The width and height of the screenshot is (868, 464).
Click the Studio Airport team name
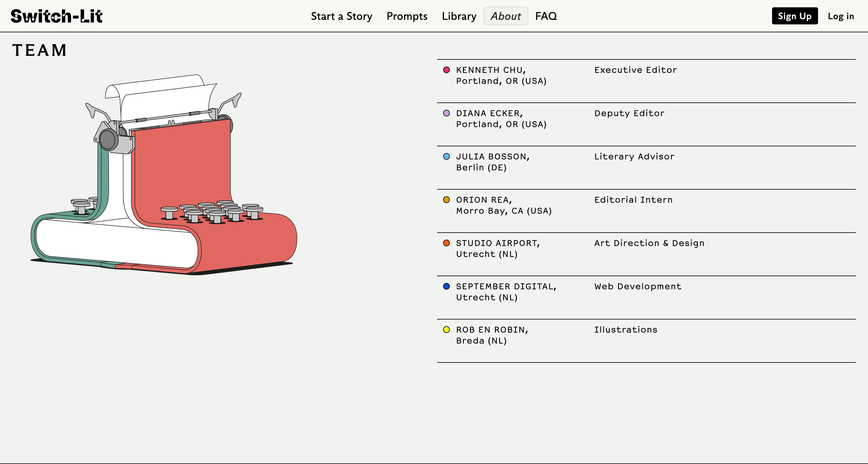(498, 243)
